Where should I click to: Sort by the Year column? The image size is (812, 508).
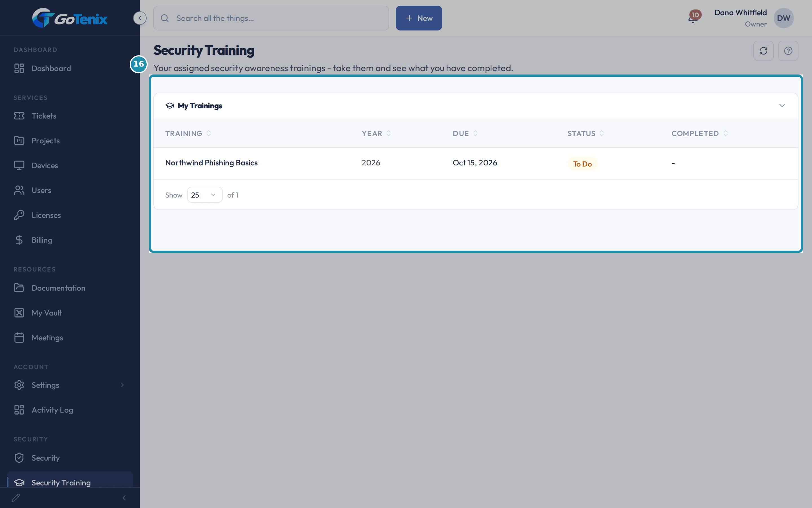click(x=376, y=133)
